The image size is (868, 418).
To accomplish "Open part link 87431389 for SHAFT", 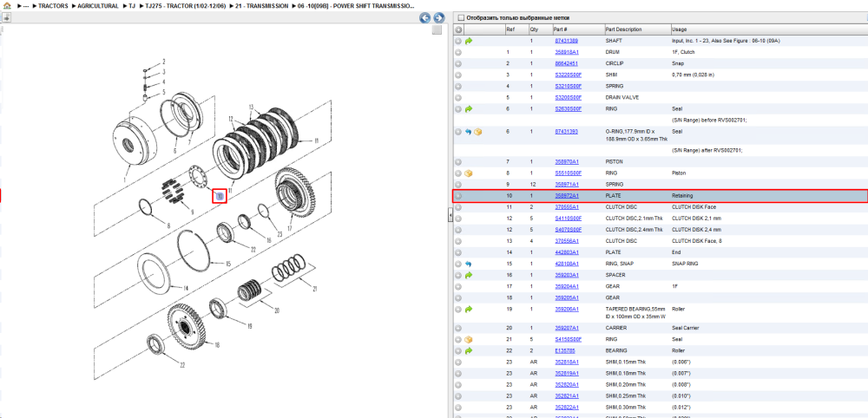I will pos(566,41).
